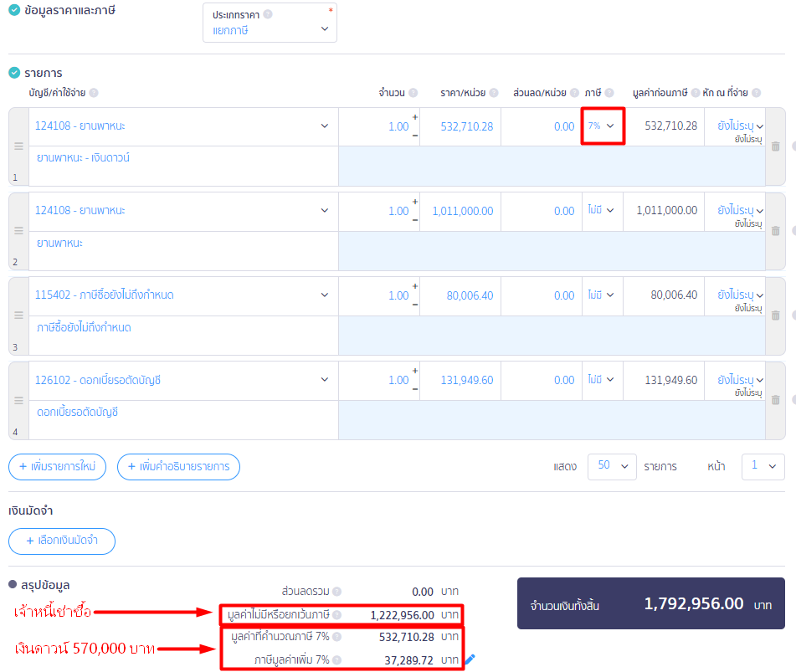Click trash icon on row 3
The height and width of the screenshot is (672, 796).
pyautogui.click(x=775, y=315)
